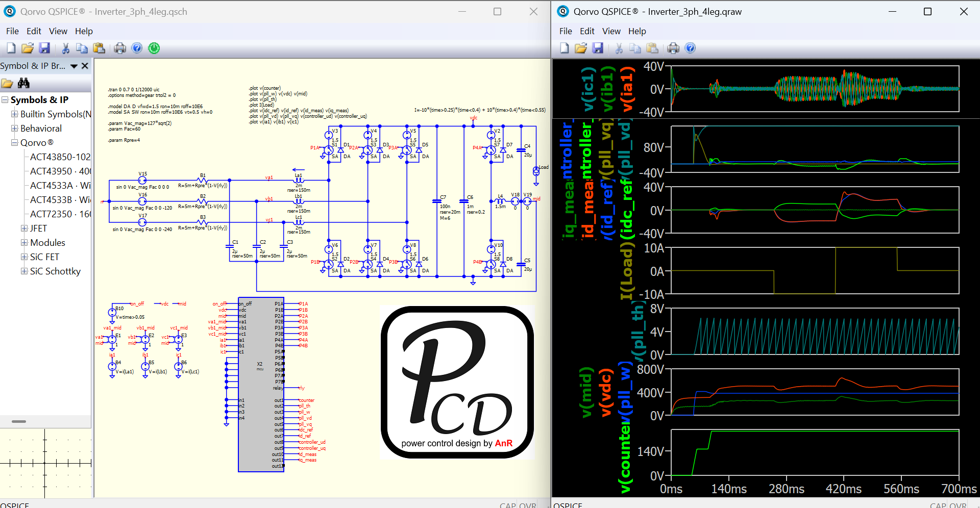Screen dimensions: 980x508
Task: Select the X2 mcu block in schematic
Action: point(261,385)
